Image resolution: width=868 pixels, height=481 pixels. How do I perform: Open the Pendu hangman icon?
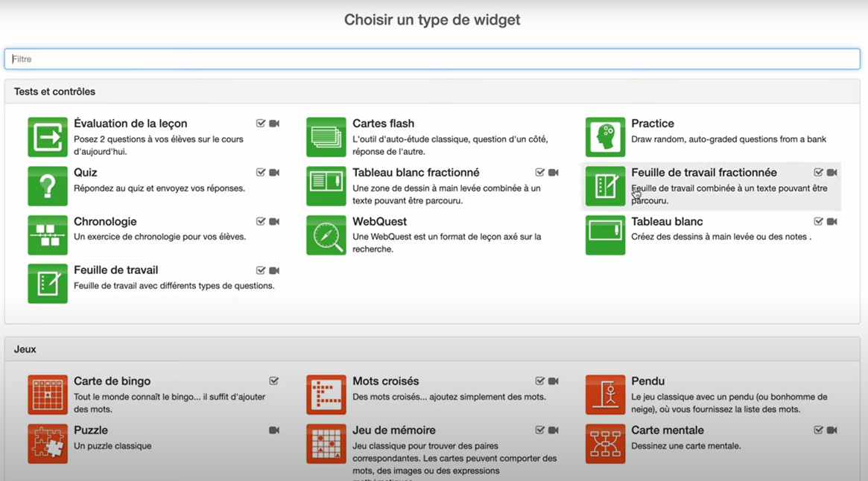click(x=605, y=395)
